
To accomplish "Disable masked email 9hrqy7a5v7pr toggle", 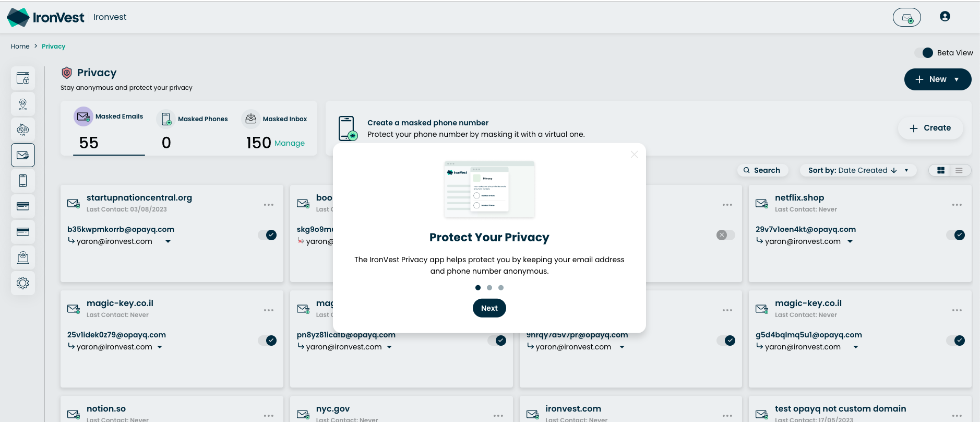I will [726, 341].
